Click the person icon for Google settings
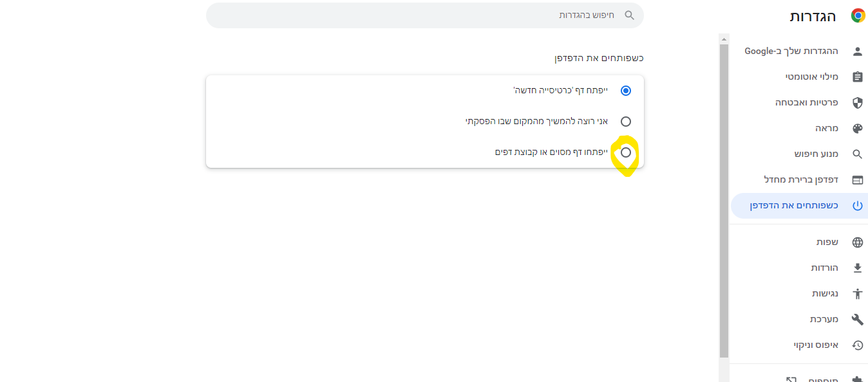This screenshot has height=382, width=868. [x=857, y=51]
